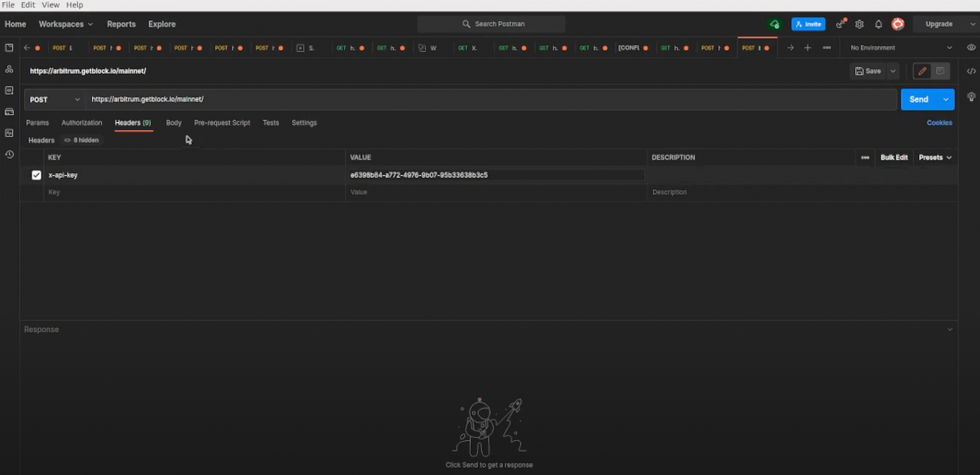The width and height of the screenshot is (980, 475).
Task: Click the Upgrade button
Action: point(939,24)
